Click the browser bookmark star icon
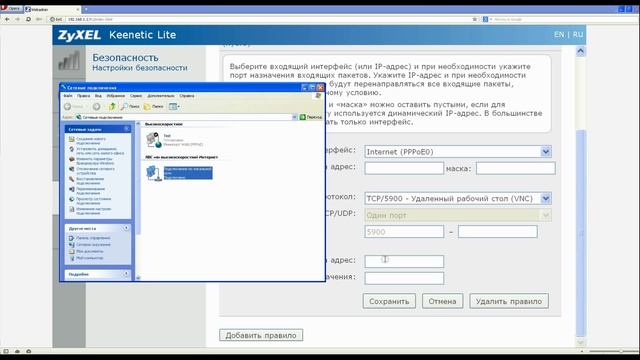Image resolution: width=640 pixels, height=360 pixels. [x=475, y=19]
